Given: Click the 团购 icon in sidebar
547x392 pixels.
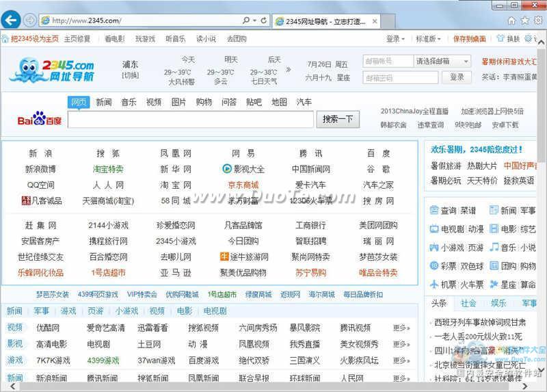Looking at the screenshot, I should (494, 265).
